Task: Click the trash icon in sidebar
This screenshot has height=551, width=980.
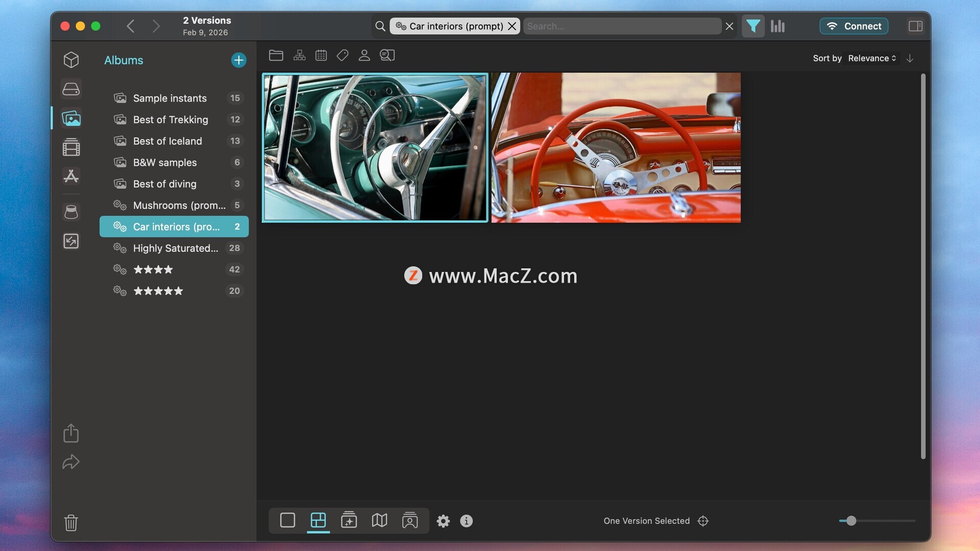Action: [71, 522]
